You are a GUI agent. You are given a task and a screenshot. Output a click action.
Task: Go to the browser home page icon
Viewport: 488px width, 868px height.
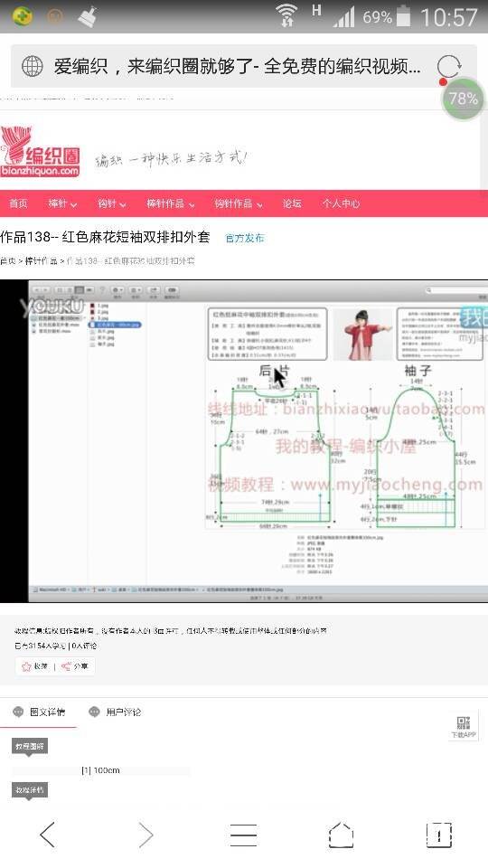(341, 835)
